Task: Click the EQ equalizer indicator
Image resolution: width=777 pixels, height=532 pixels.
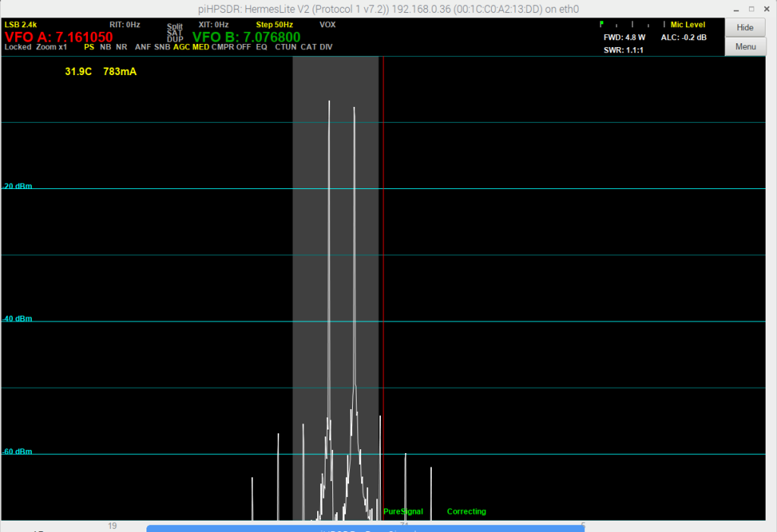Action: [261, 47]
